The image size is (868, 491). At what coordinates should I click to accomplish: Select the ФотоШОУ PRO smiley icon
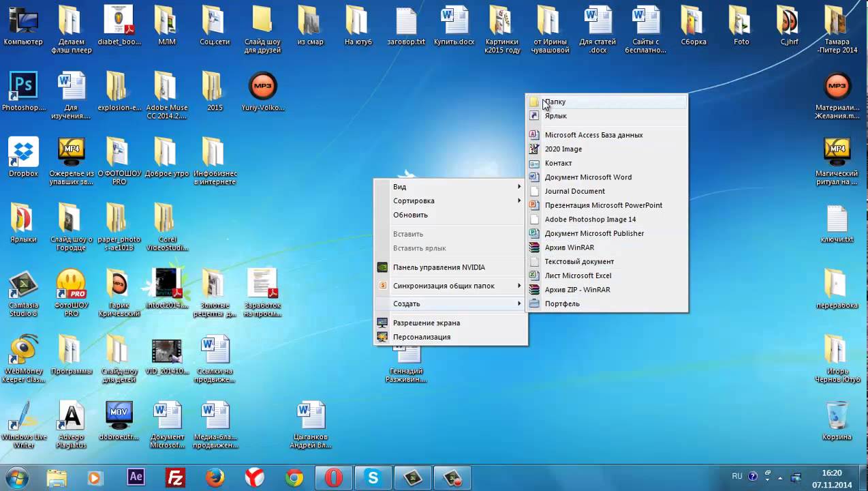pyautogui.click(x=72, y=293)
